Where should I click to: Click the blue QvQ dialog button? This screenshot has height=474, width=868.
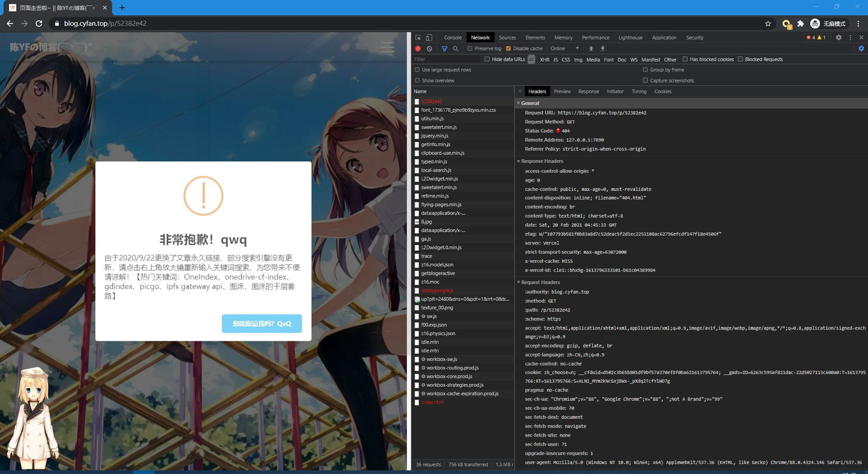[x=262, y=323]
